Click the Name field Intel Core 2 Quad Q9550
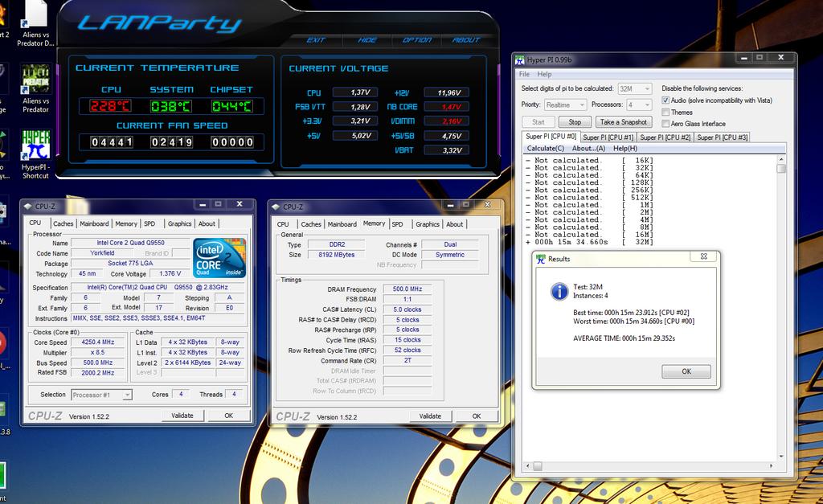 pos(131,243)
